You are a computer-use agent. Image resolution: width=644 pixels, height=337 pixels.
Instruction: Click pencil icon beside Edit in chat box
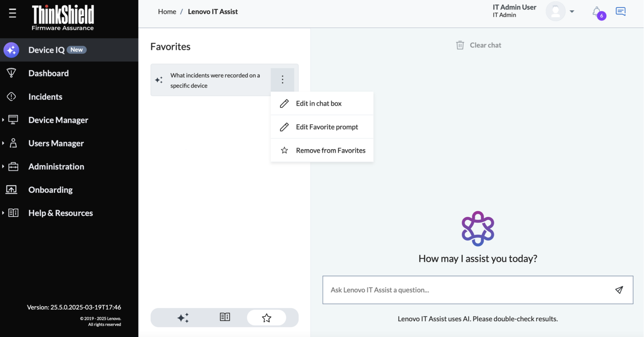pos(284,103)
